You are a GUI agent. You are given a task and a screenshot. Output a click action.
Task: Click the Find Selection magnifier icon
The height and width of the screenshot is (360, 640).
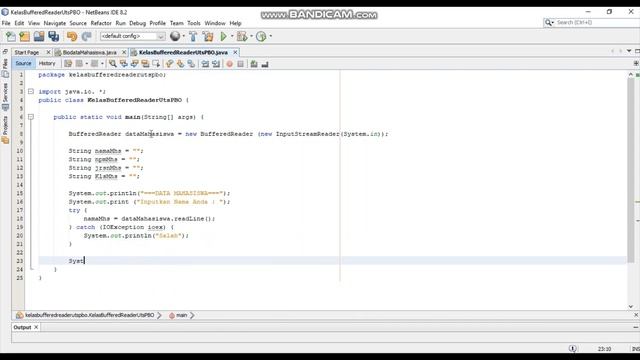(x=112, y=64)
